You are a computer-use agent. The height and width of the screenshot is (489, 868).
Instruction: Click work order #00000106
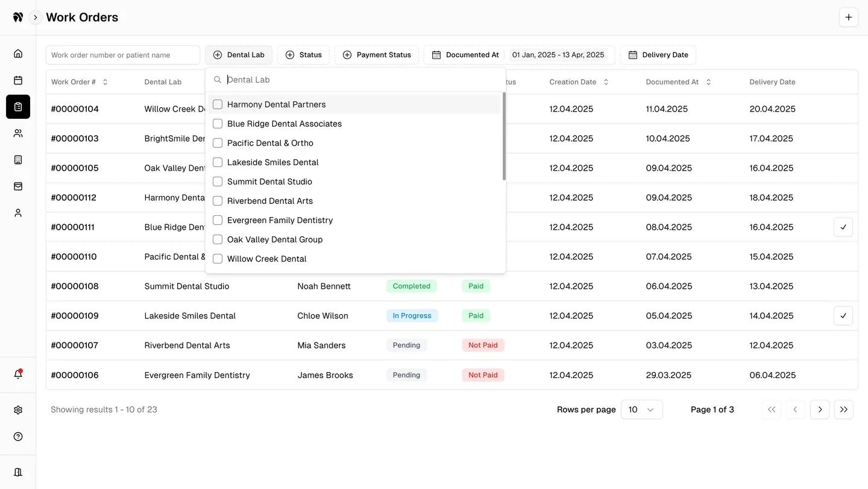point(75,375)
